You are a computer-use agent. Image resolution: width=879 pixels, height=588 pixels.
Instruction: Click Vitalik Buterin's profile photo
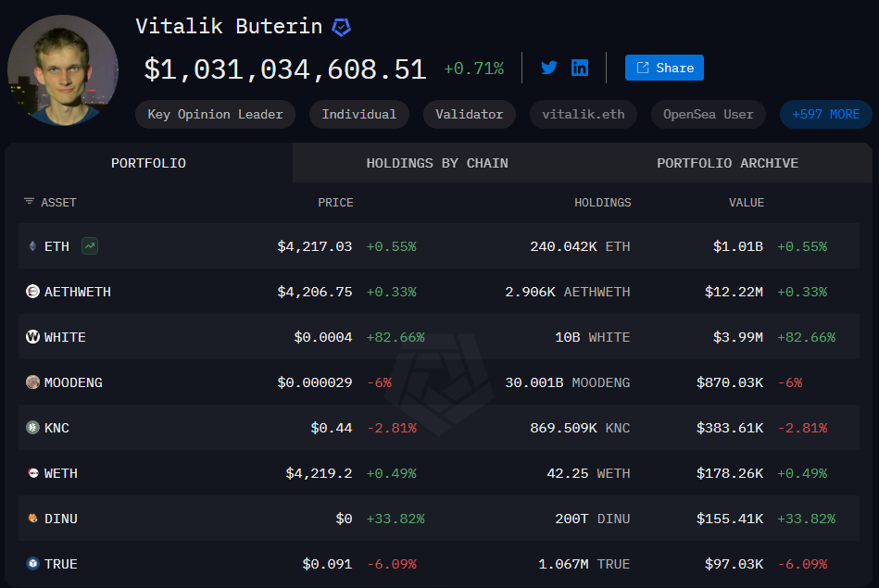[x=63, y=69]
